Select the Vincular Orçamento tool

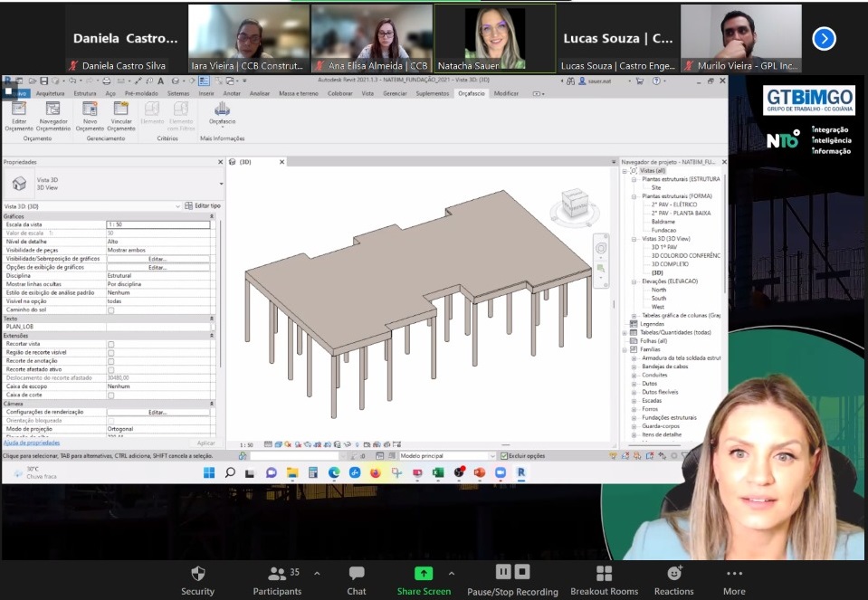(x=120, y=110)
